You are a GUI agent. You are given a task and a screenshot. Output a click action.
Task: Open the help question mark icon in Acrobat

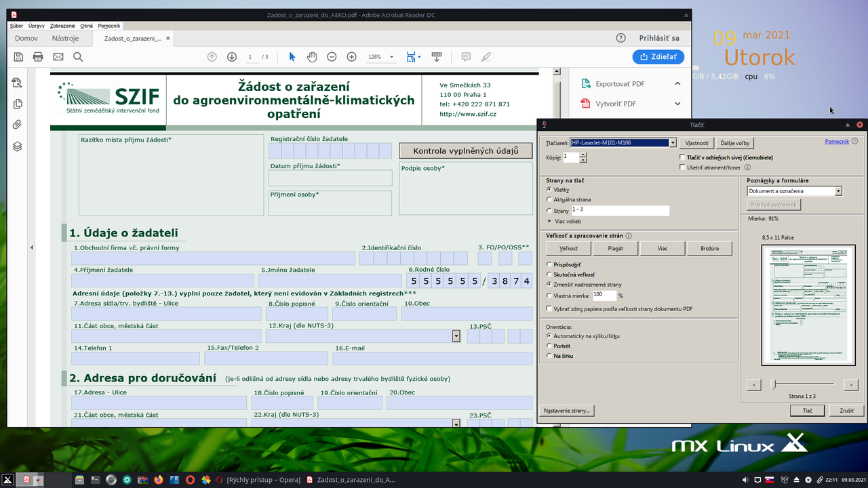pyautogui.click(x=620, y=38)
